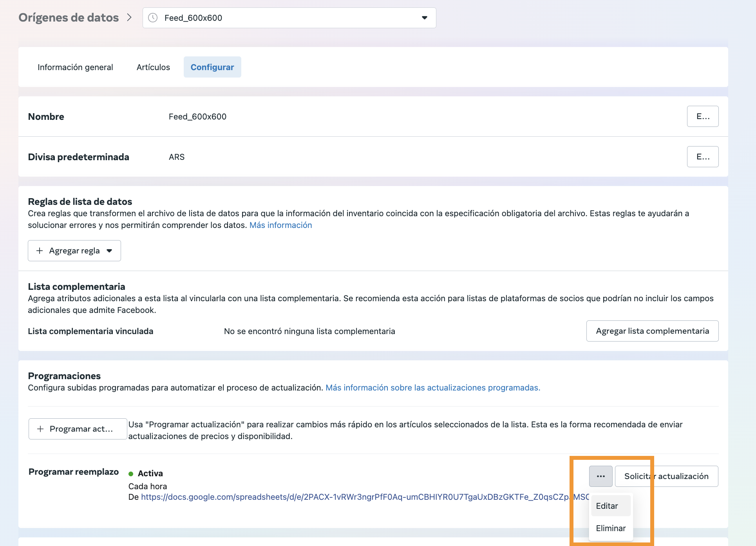Screen dimensions: 756x546
Task: Open the Google Sheets feed URL
Action: (x=353, y=497)
